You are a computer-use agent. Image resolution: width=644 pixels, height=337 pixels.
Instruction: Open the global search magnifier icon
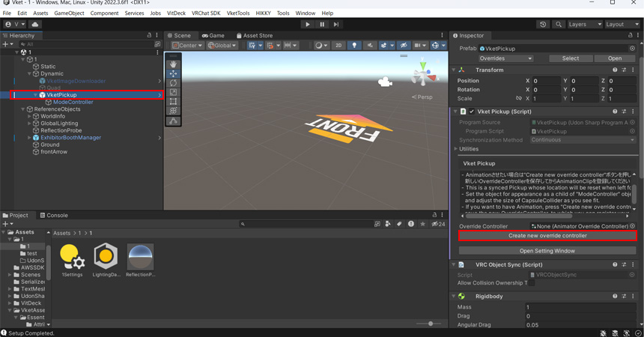[x=559, y=24]
